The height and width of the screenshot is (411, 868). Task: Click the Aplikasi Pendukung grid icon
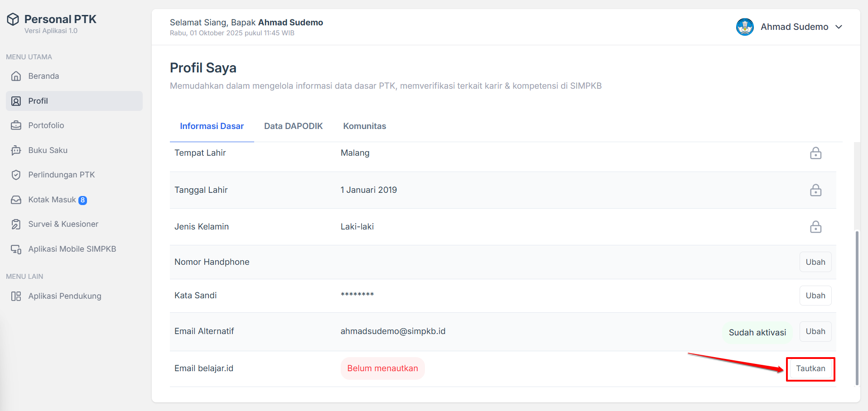click(16, 296)
